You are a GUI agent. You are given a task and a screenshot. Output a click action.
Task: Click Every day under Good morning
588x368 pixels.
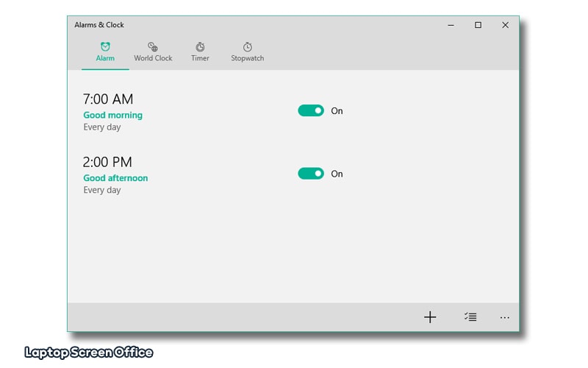click(x=102, y=127)
